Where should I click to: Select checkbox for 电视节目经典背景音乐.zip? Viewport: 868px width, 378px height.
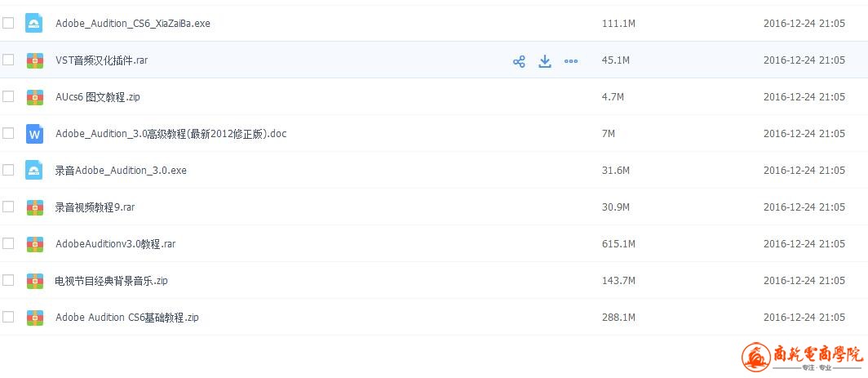8,281
